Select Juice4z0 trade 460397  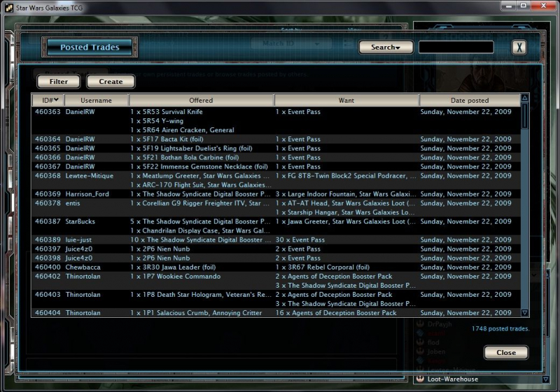pos(276,248)
